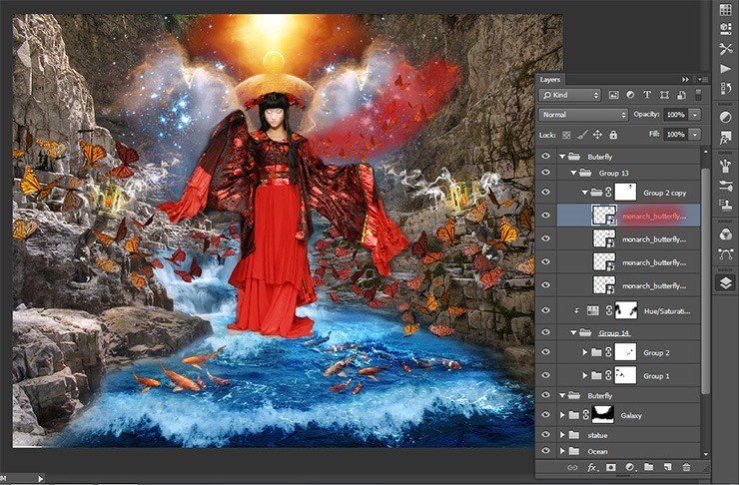Hide the Group 13 layer group
The width and height of the screenshot is (739, 485).
[x=546, y=173]
